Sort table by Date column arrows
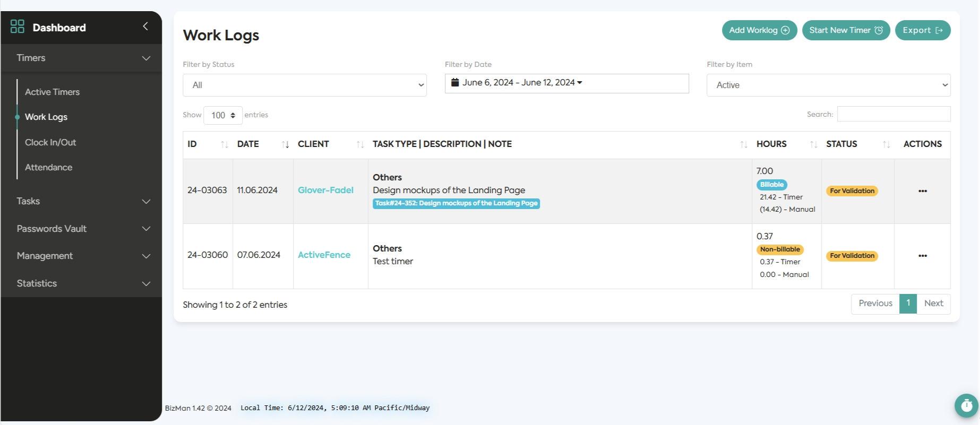 pyautogui.click(x=285, y=144)
